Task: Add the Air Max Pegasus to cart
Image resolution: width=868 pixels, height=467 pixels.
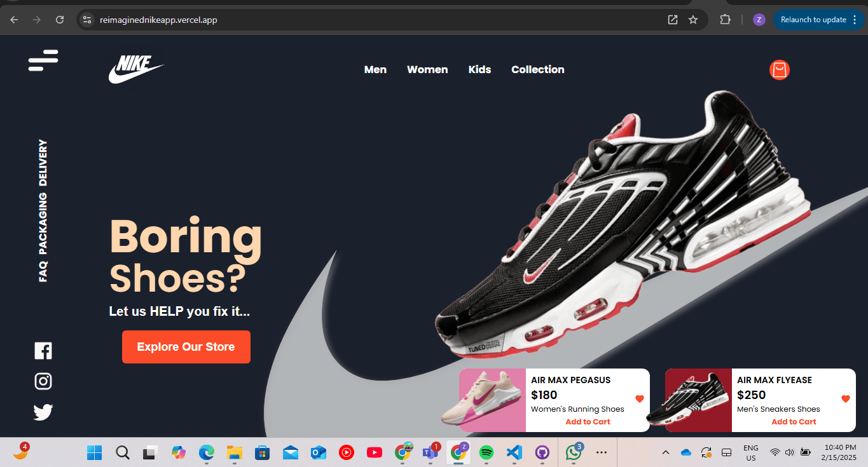Action: [x=588, y=422]
